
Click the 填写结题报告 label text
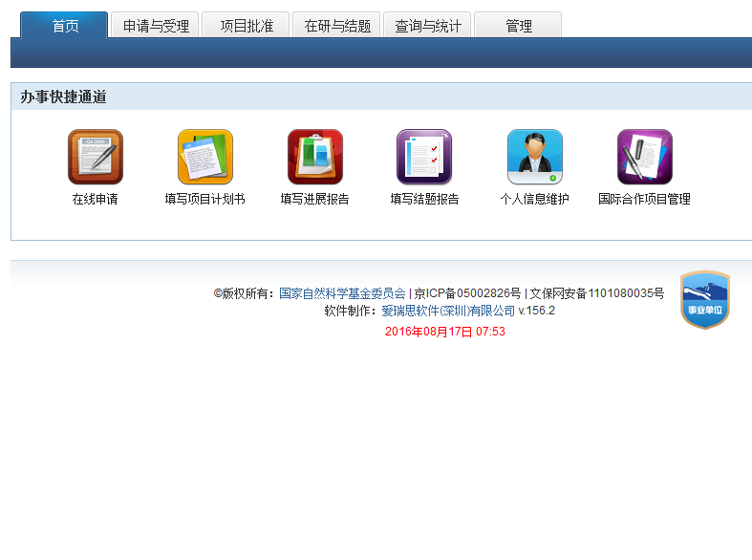click(x=424, y=199)
